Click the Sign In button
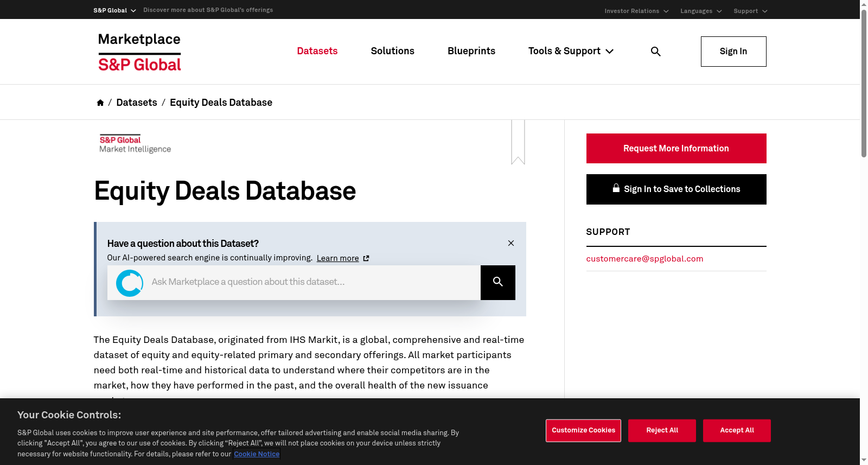868x465 pixels. point(733,52)
